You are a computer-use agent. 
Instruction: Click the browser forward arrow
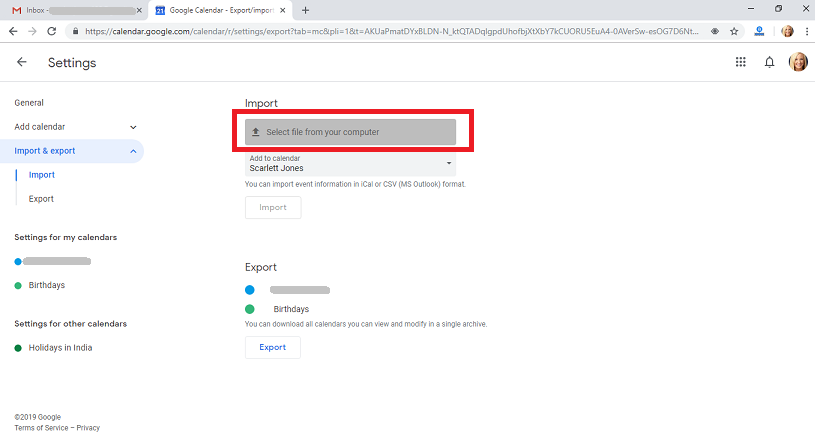tap(32, 31)
